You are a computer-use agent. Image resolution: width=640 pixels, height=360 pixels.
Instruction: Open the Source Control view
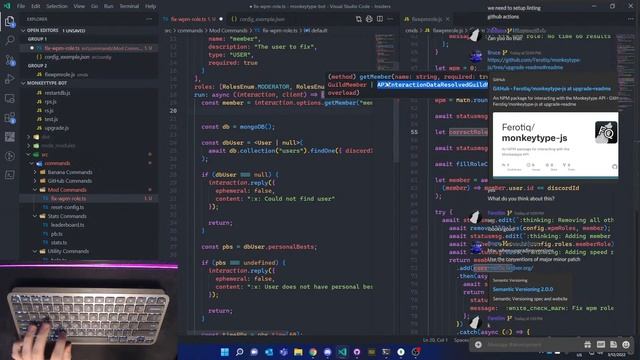point(10,60)
